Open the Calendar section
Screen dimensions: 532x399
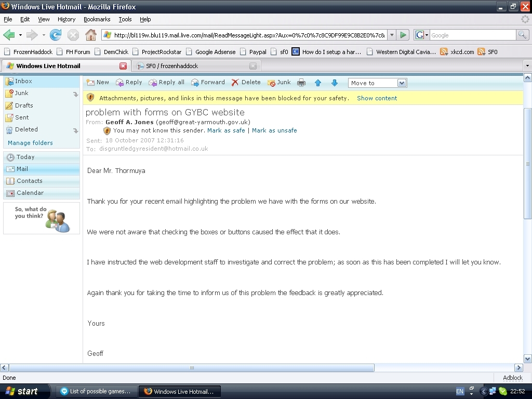point(42,193)
